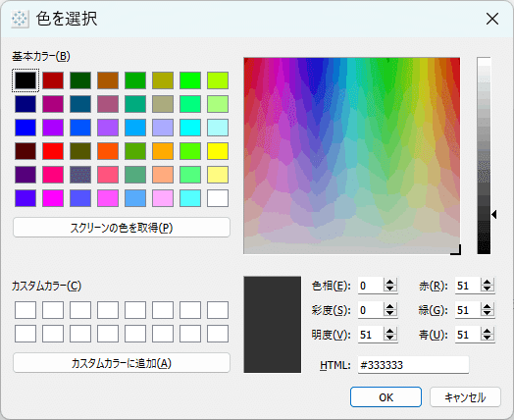Click the HTML color code field
Screen dimensions: 514x420
(x=413, y=365)
